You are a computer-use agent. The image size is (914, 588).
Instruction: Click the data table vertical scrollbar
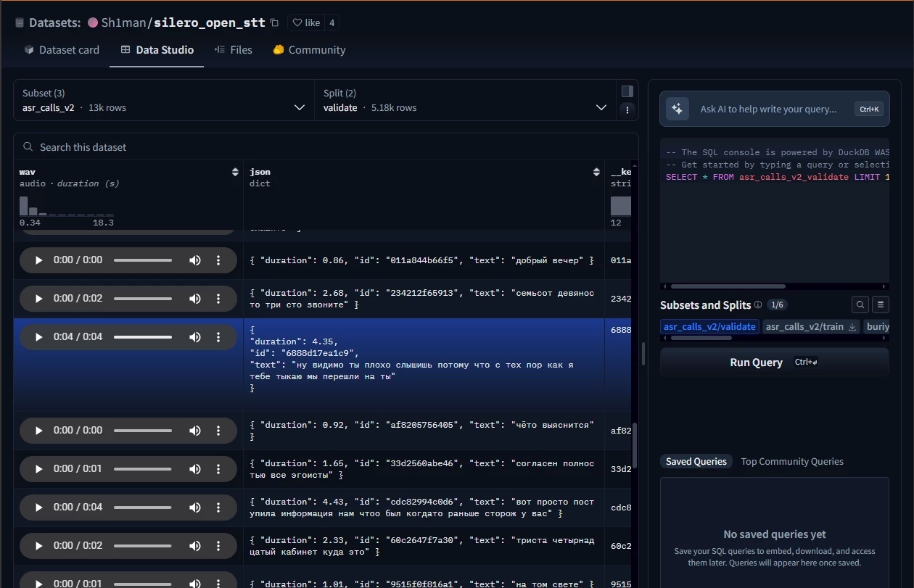click(x=635, y=445)
